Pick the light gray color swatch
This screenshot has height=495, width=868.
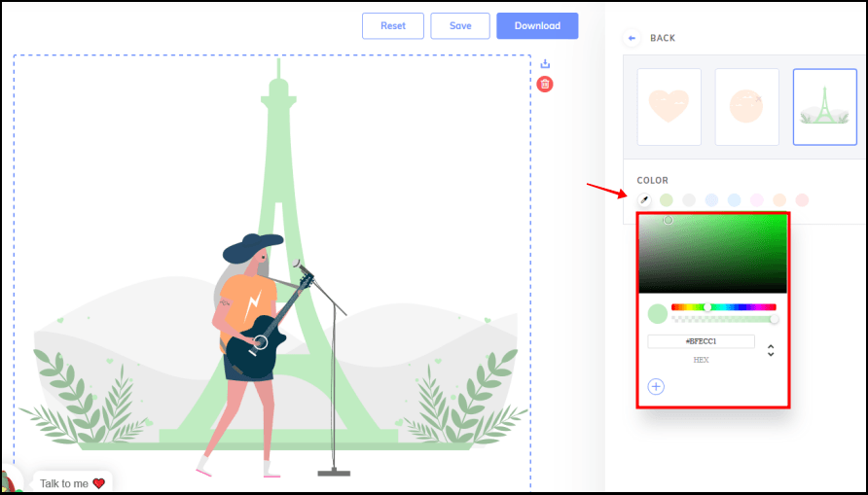point(689,199)
